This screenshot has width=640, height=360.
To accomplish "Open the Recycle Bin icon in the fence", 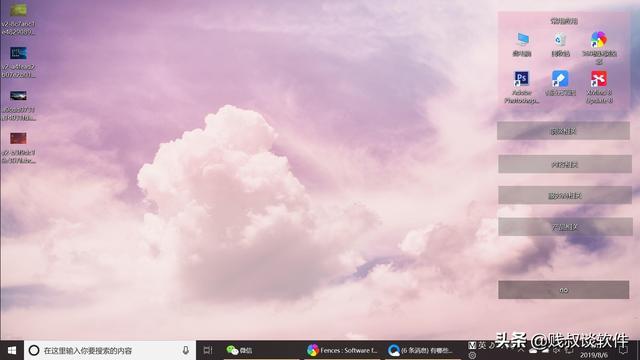I will point(560,44).
